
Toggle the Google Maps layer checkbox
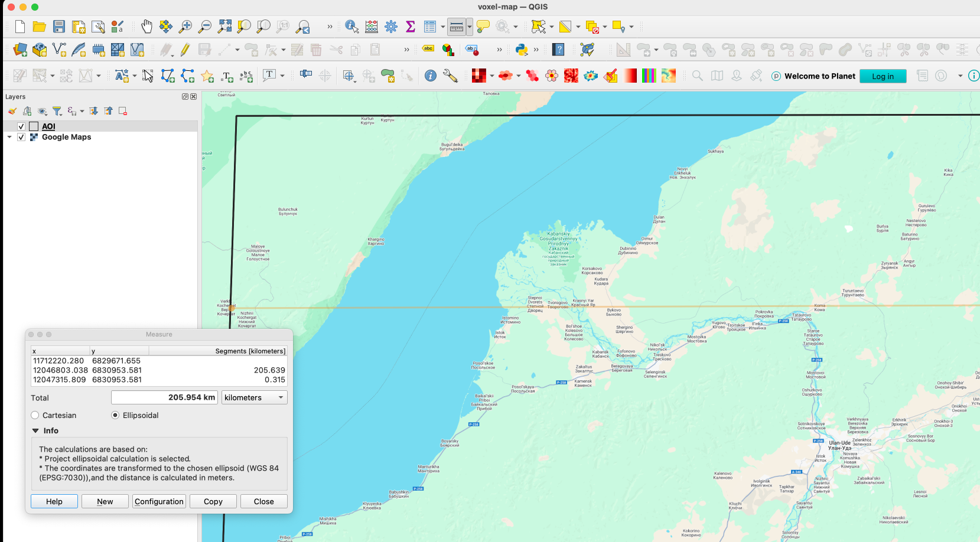pos(21,137)
